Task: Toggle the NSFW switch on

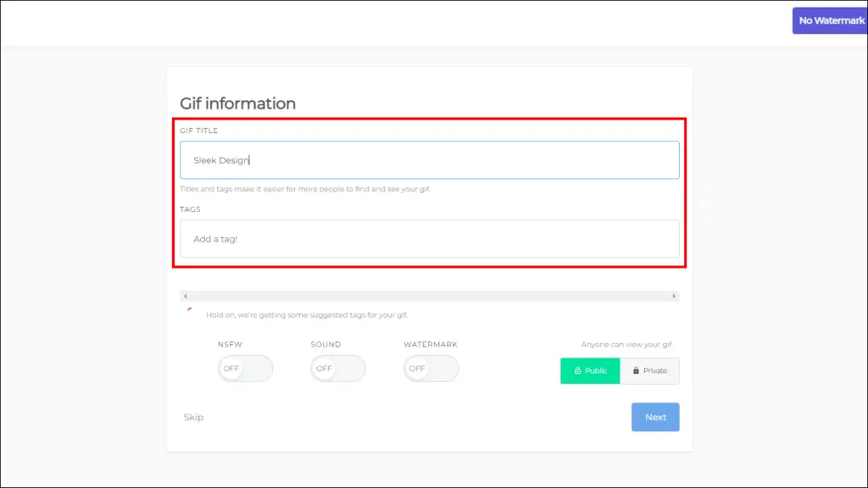Action: 245,369
